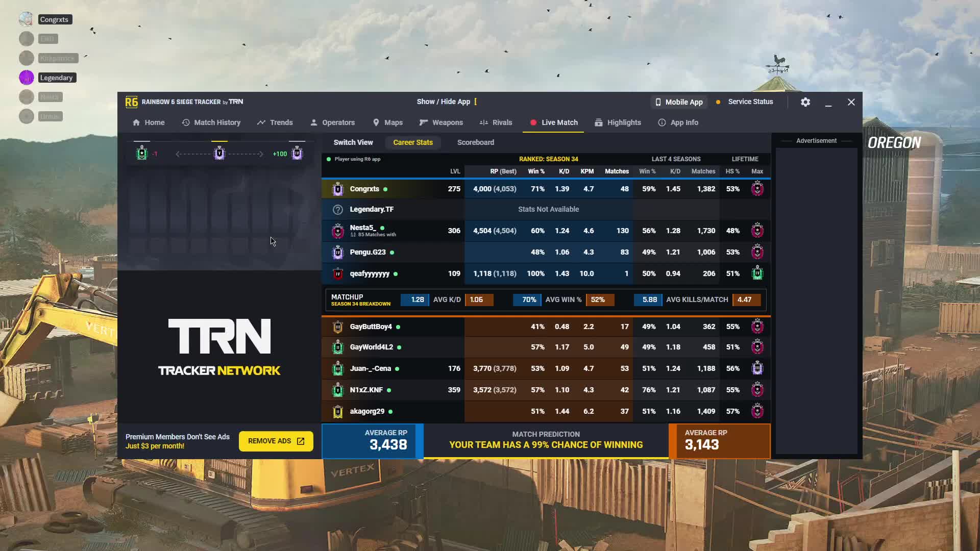The image size is (980, 551).
Task: Open App Info via the info icon
Action: (661, 122)
